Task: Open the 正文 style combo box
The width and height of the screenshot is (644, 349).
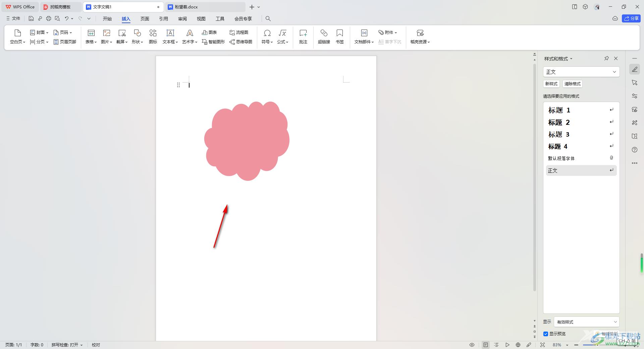Action: tap(581, 72)
